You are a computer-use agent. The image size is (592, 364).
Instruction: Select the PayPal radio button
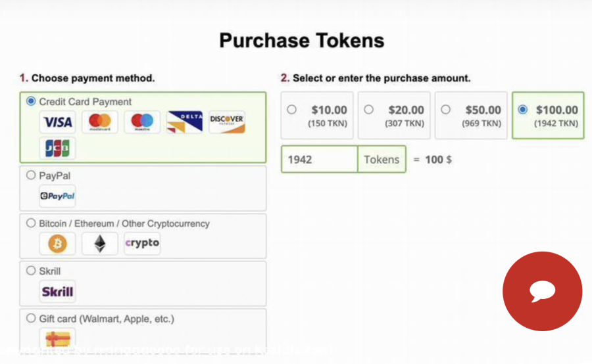point(31,175)
